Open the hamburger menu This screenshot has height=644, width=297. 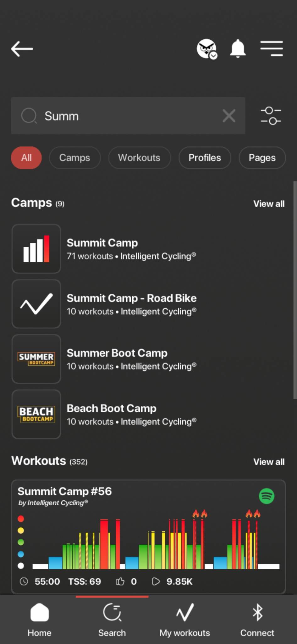tap(272, 49)
